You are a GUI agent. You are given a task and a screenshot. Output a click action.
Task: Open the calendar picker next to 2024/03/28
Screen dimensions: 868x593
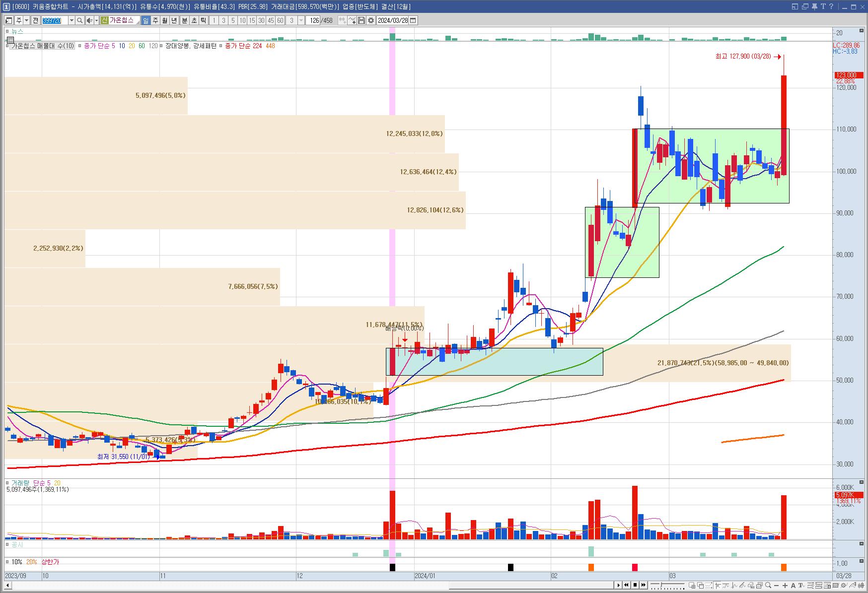pos(413,20)
